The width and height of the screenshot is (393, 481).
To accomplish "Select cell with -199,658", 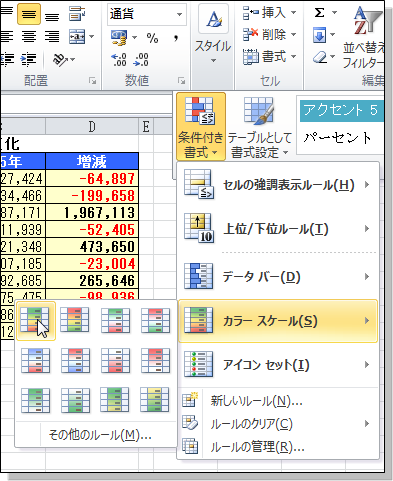I will point(92,195).
